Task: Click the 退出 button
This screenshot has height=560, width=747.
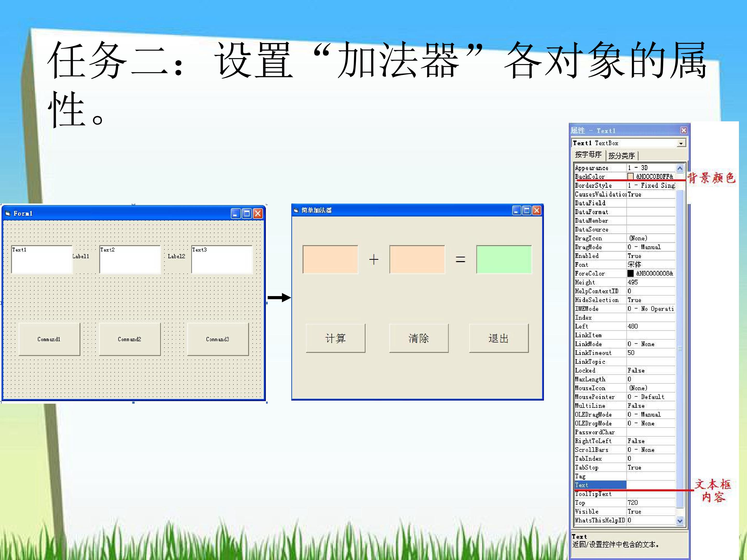Action: click(x=499, y=338)
